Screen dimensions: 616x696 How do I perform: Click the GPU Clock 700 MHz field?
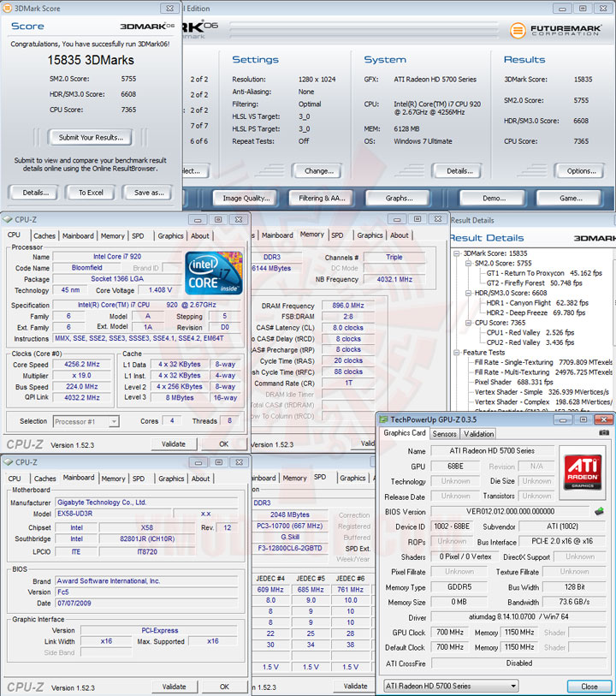[x=450, y=632]
